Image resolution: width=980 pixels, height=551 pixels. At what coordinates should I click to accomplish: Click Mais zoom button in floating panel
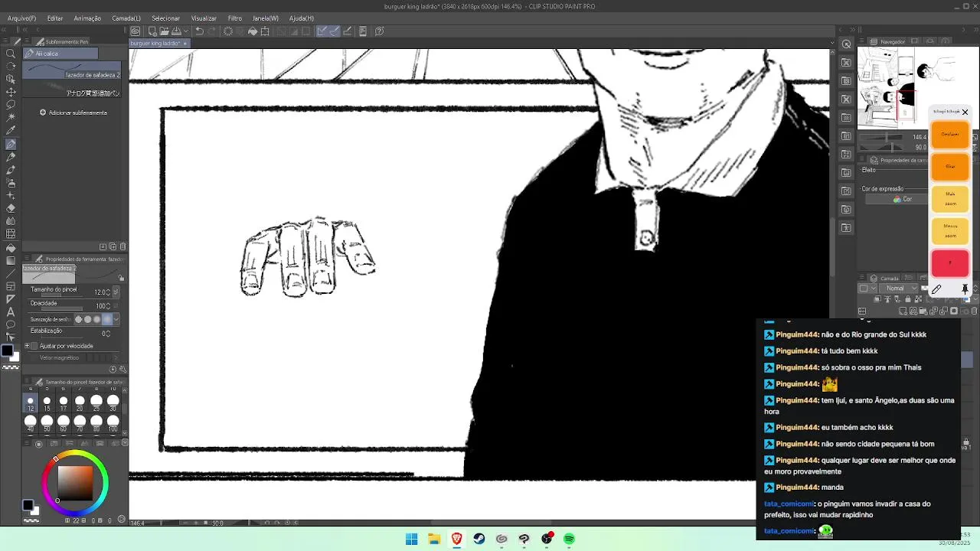(x=950, y=199)
